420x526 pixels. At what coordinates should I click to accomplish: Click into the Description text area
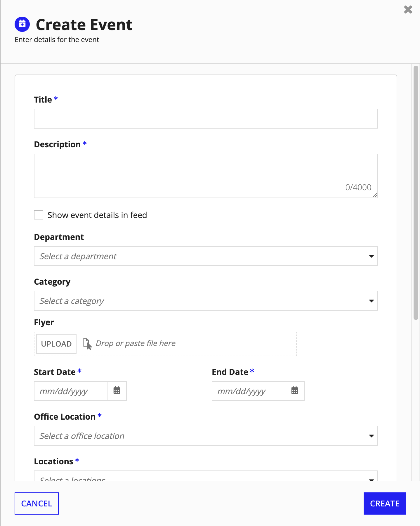tap(206, 176)
